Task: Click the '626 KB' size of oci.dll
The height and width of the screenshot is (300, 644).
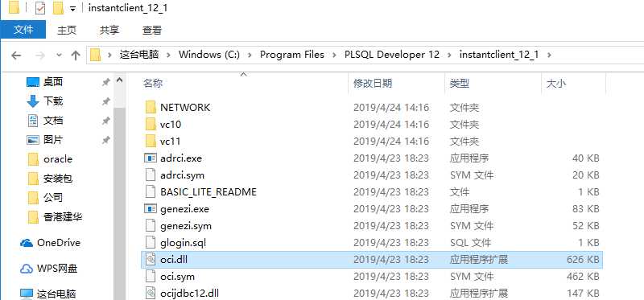Action: (582, 260)
